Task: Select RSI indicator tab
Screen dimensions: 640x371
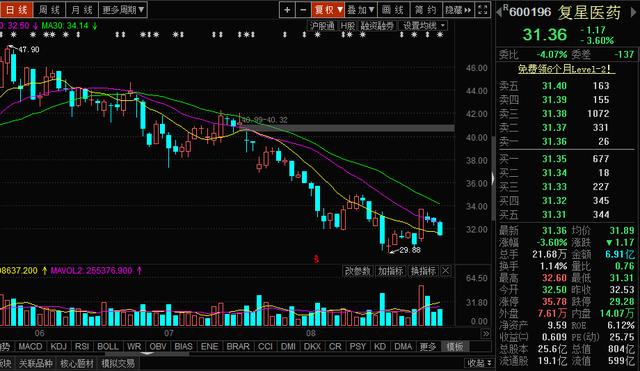Action: point(82,347)
